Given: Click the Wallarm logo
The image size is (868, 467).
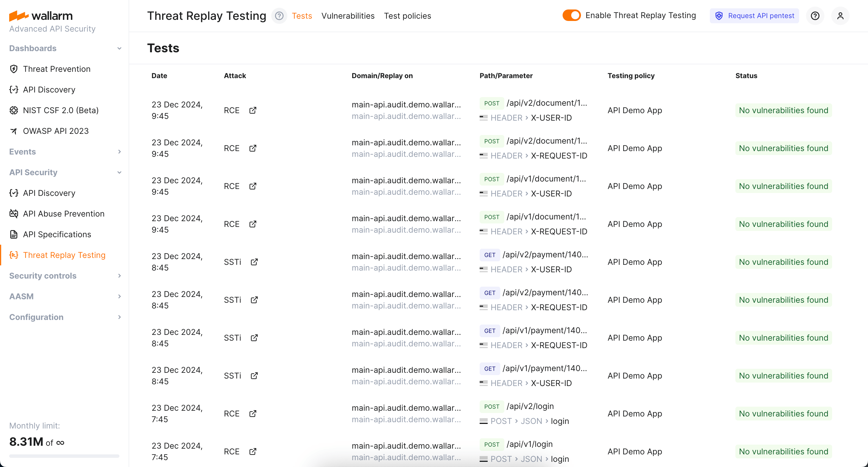Looking at the screenshot, I should click(41, 16).
